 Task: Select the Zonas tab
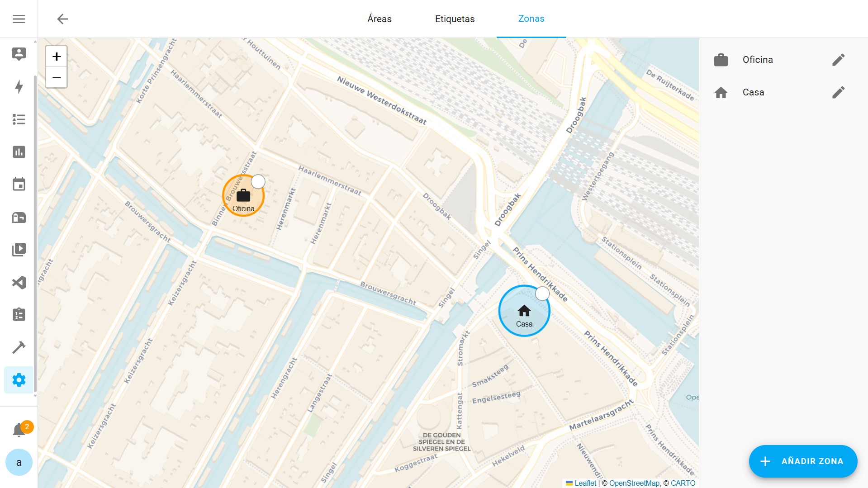(531, 19)
